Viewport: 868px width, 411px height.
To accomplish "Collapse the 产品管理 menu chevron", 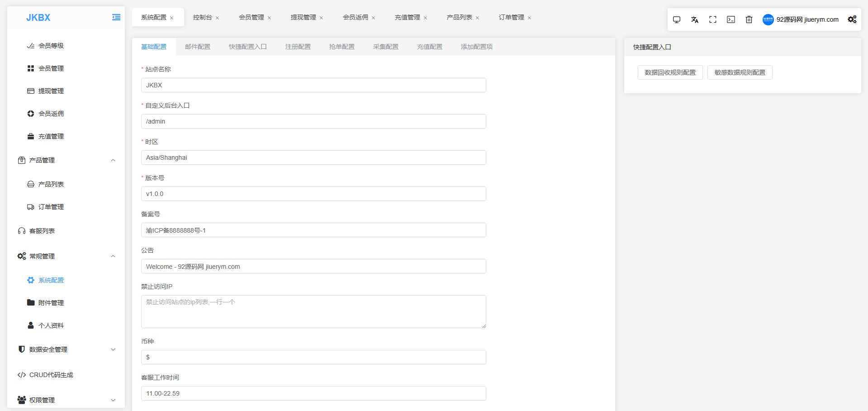I will click(x=113, y=160).
